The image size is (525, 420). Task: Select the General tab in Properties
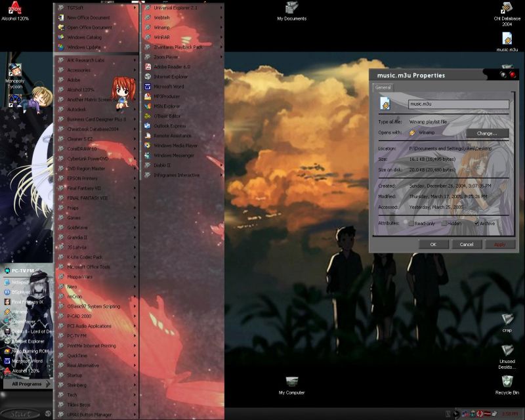point(383,87)
